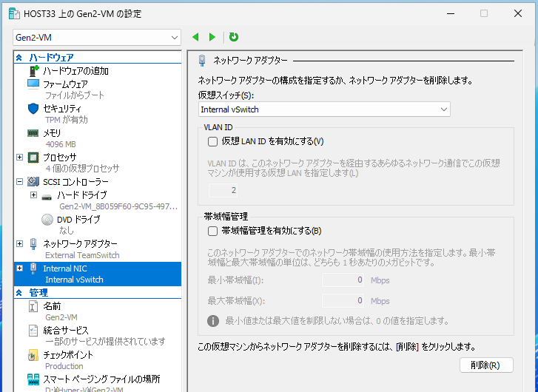Click the green back navigation arrow

point(196,37)
